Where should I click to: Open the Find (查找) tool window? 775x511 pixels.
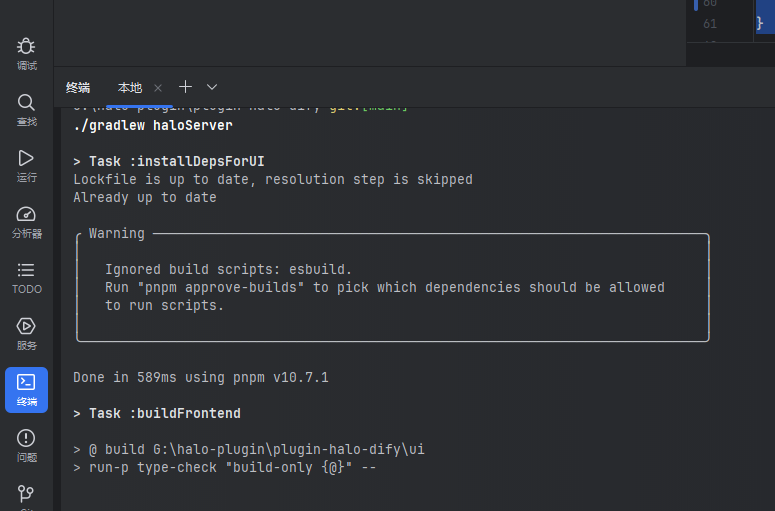pyautogui.click(x=26, y=109)
